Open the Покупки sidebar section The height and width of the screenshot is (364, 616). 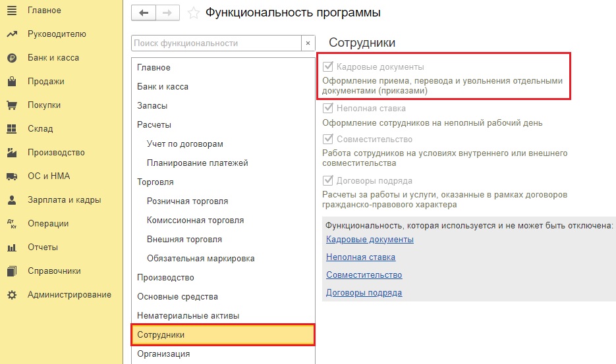(44, 105)
